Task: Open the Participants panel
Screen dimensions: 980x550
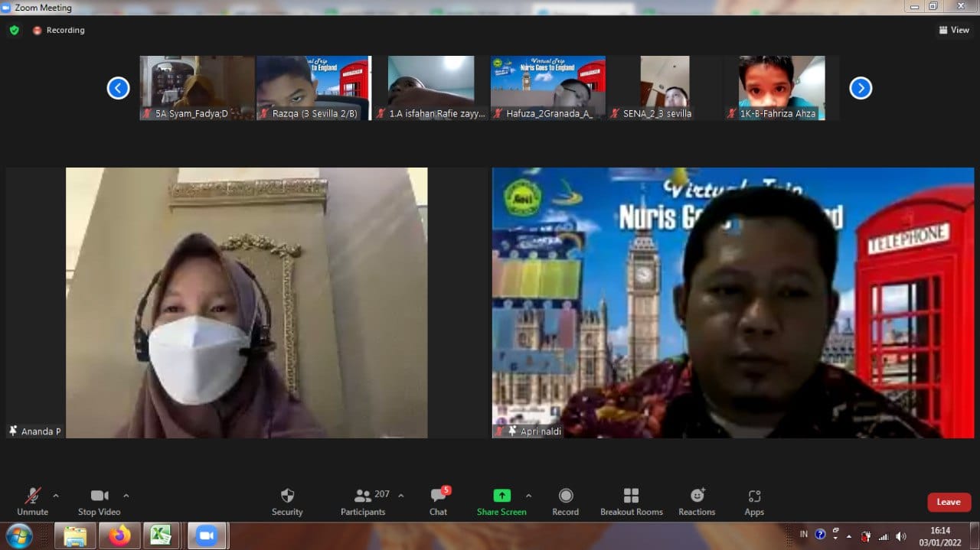Action: coord(364,501)
